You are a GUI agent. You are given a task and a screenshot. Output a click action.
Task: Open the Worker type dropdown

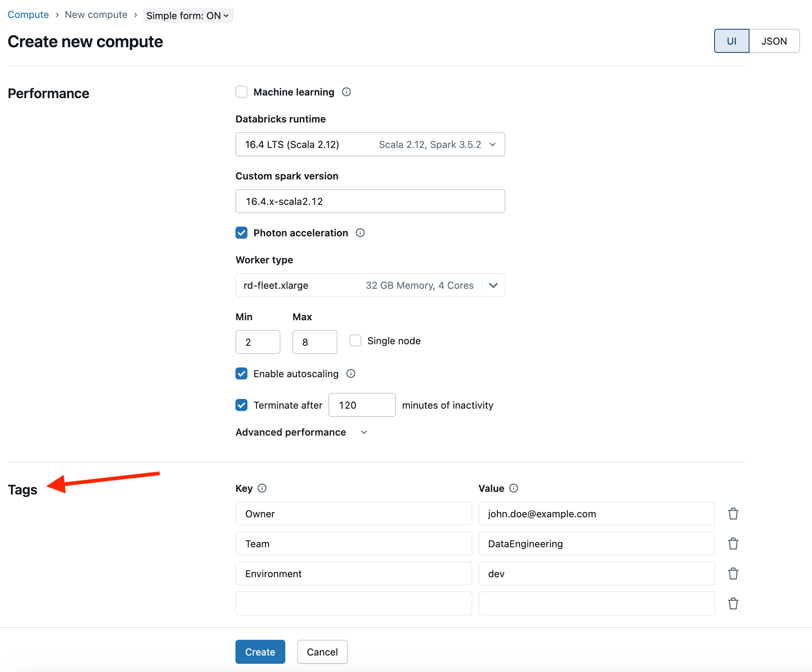(x=370, y=285)
